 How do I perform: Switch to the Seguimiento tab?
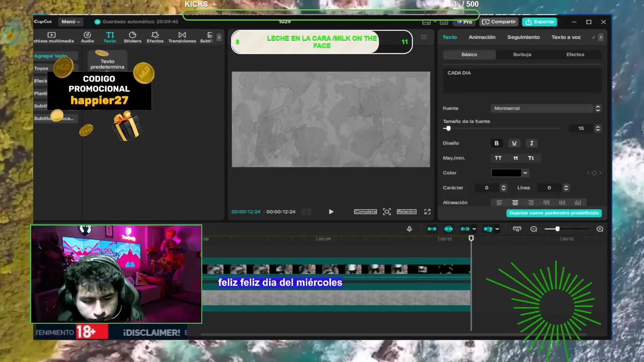pos(523,37)
